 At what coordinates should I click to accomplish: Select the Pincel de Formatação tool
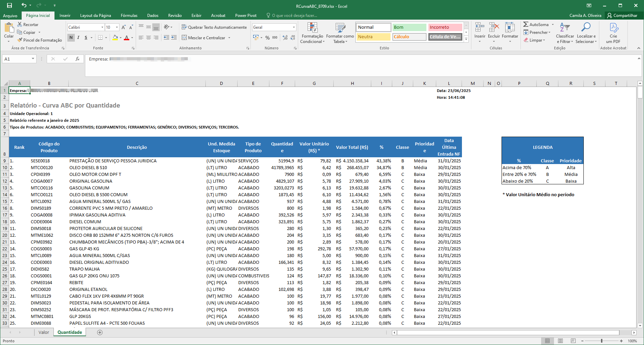tap(40, 40)
